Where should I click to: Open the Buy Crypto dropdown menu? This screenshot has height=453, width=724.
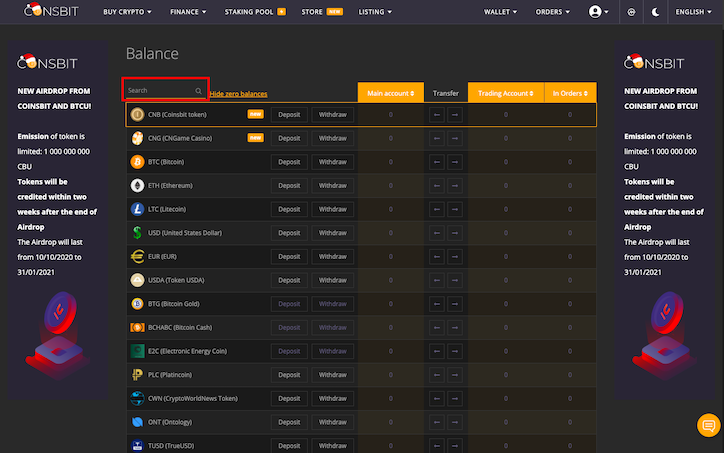tap(127, 12)
